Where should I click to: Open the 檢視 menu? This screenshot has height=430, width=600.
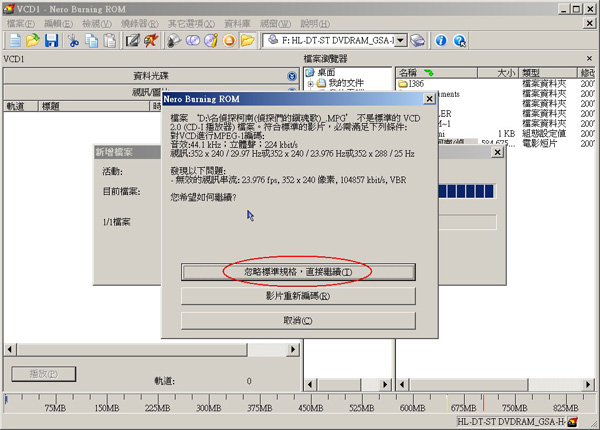[97, 24]
